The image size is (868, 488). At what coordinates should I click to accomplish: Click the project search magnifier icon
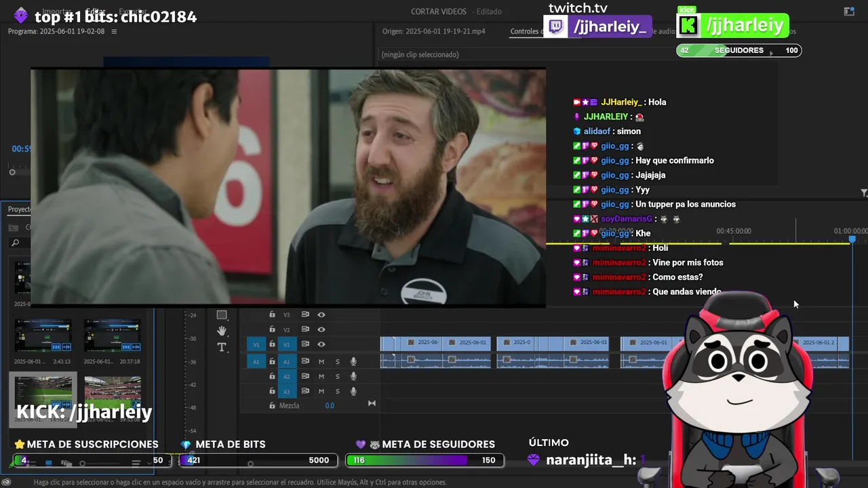(x=15, y=243)
